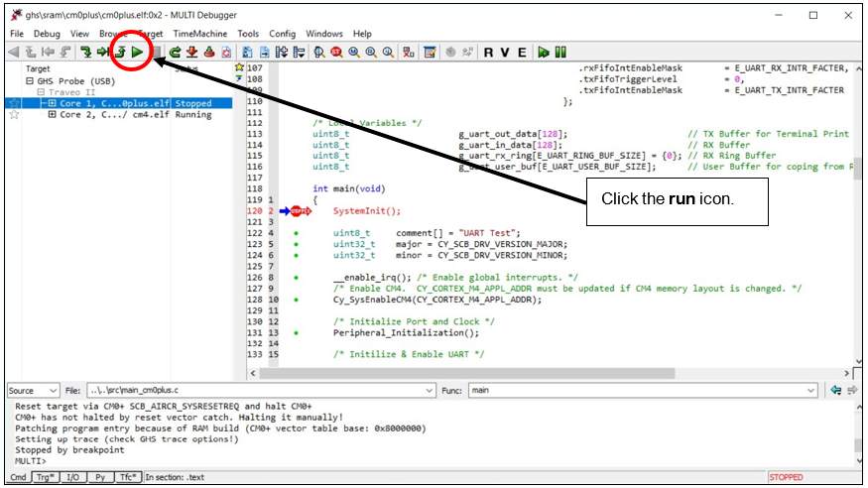868x488 pixels.
Task: Click the navigate-forward arrow by Func
Action: click(x=852, y=390)
